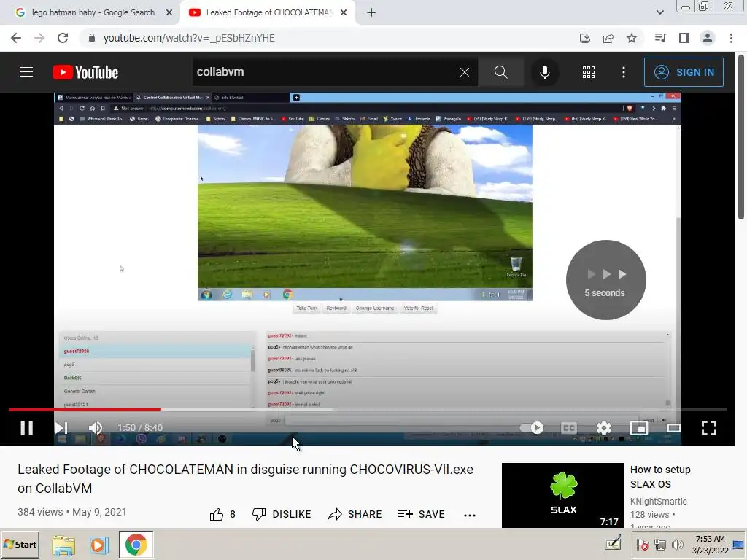Pause the video
The image size is (747, 560).
pyautogui.click(x=27, y=427)
